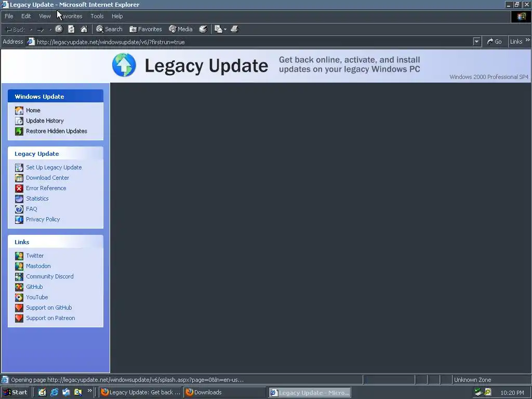
Task: Open the View menu
Action: click(x=45, y=16)
